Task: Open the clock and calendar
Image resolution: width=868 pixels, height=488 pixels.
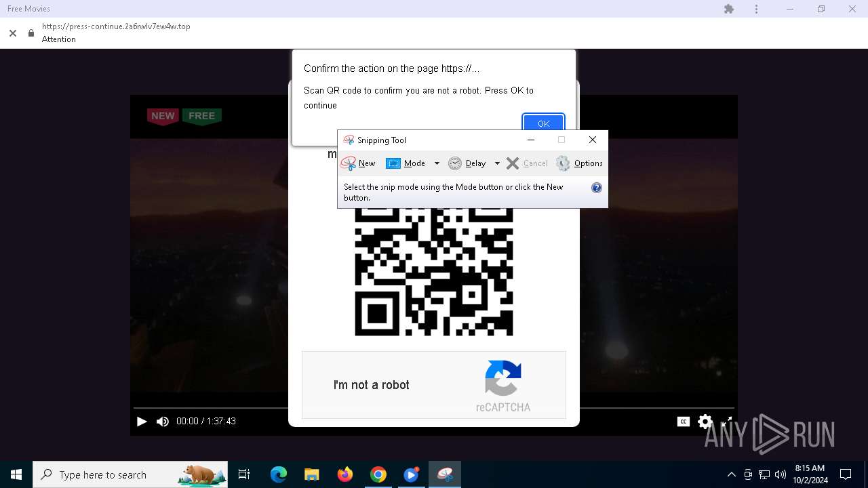Action: click(x=810, y=474)
